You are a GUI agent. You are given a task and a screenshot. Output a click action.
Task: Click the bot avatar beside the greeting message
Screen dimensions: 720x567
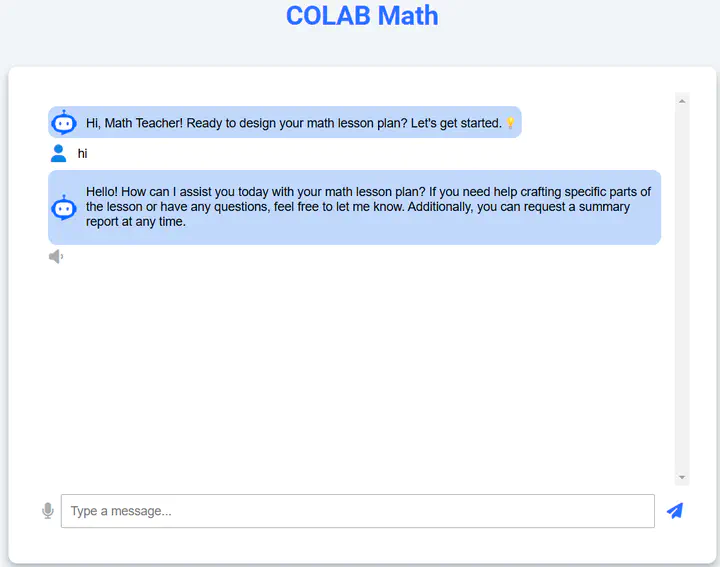pyautogui.click(x=64, y=123)
